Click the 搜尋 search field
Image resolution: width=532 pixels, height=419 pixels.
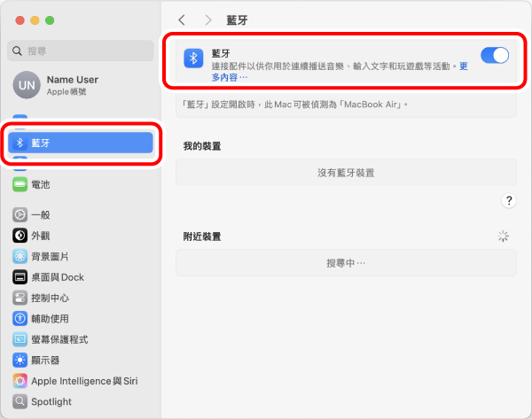[x=80, y=51]
